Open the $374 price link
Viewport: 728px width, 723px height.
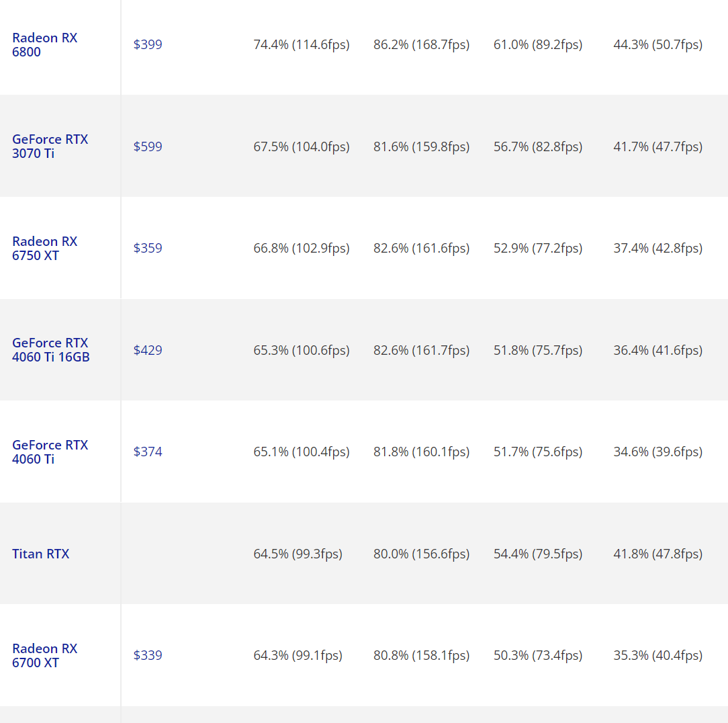click(x=148, y=452)
